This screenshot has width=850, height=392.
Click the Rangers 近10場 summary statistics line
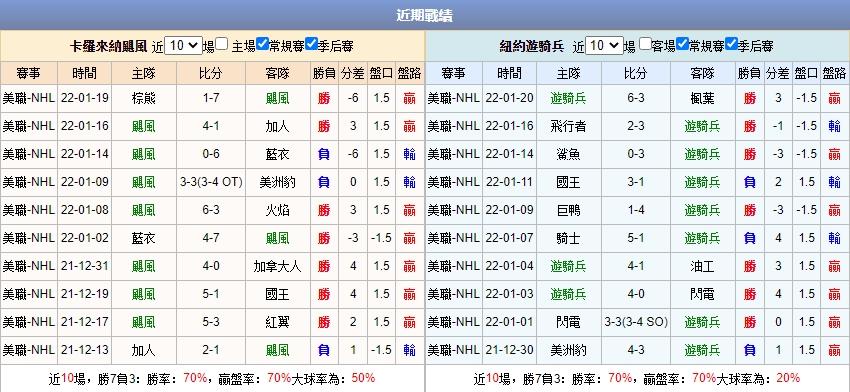[x=636, y=378]
